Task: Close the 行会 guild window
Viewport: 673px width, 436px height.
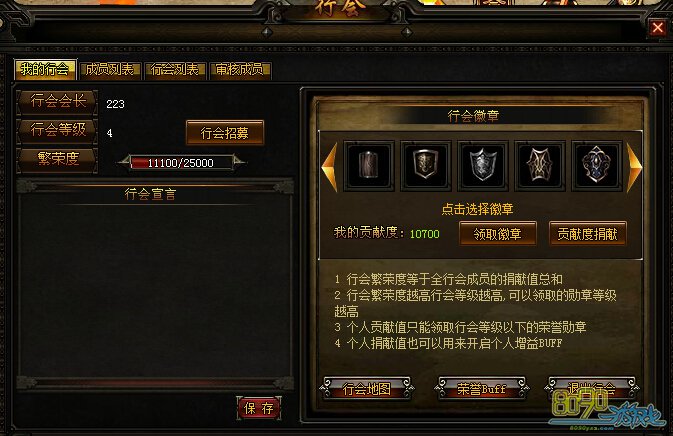Action: 658,28
